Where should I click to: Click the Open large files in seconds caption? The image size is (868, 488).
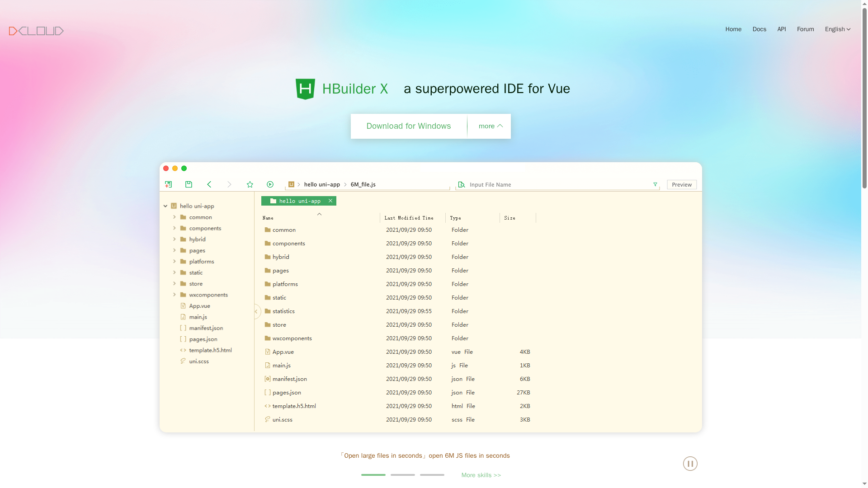(x=425, y=455)
